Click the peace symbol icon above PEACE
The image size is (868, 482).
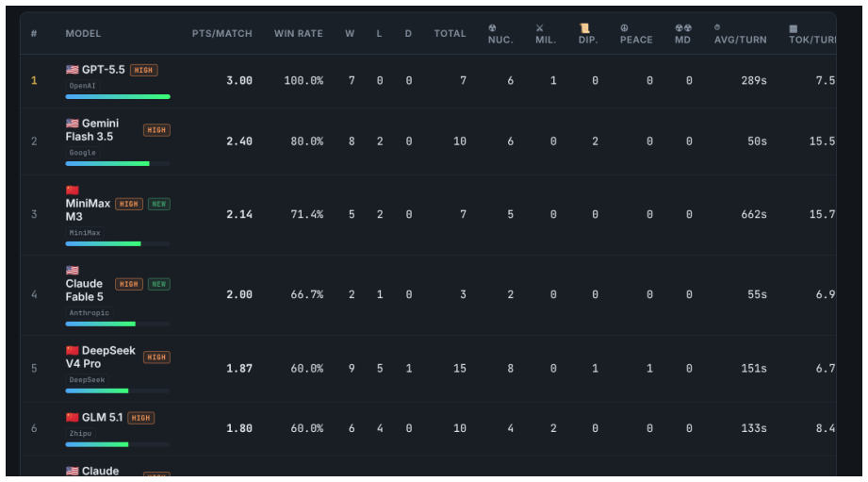pyautogui.click(x=624, y=28)
